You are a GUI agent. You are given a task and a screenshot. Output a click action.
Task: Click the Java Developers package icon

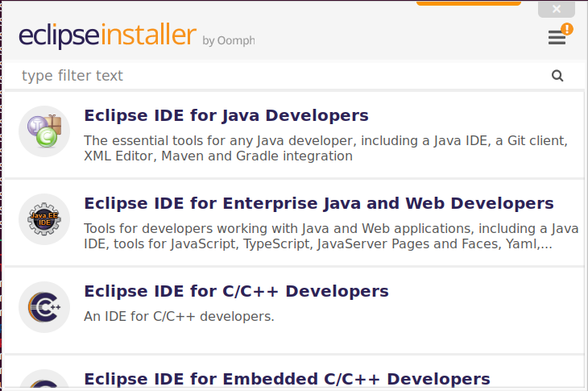44,131
